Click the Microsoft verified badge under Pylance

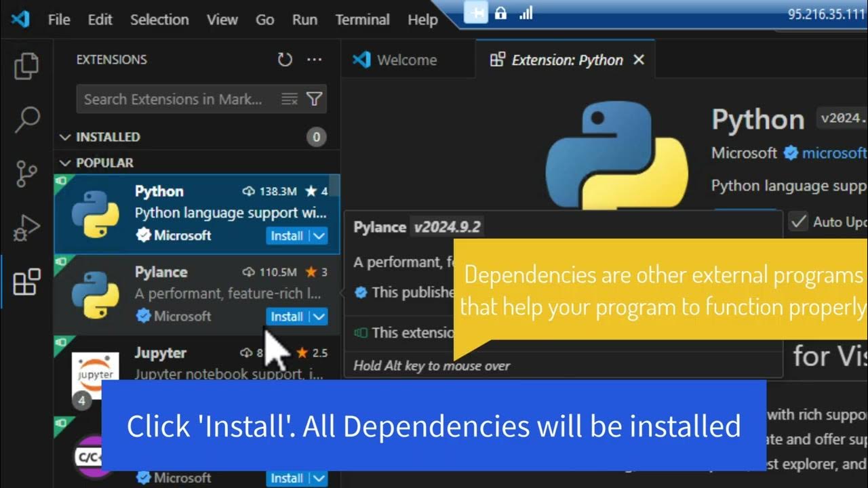pyautogui.click(x=143, y=316)
